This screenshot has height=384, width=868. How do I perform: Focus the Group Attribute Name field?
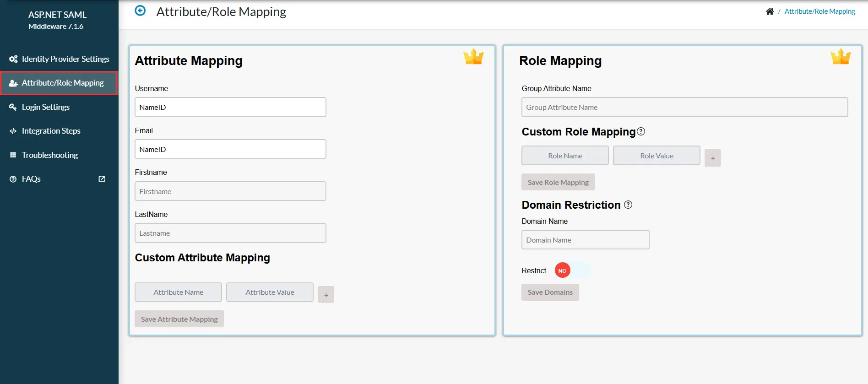[x=684, y=107]
